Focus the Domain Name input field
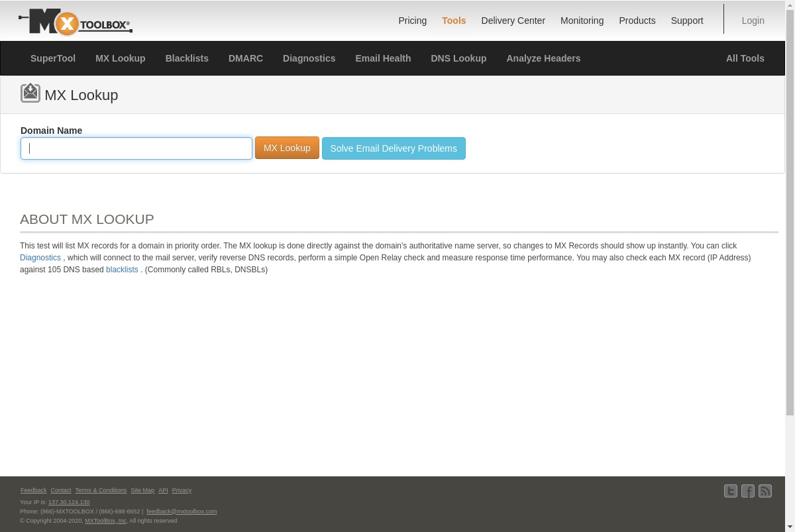The height and width of the screenshot is (532, 795). [x=136, y=148]
